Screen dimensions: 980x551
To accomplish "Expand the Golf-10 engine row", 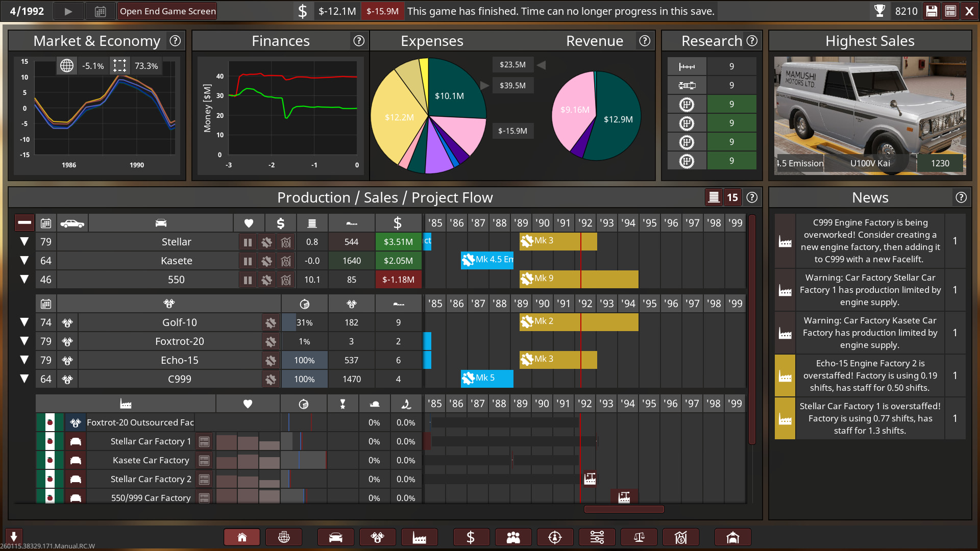I will click(x=24, y=322).
